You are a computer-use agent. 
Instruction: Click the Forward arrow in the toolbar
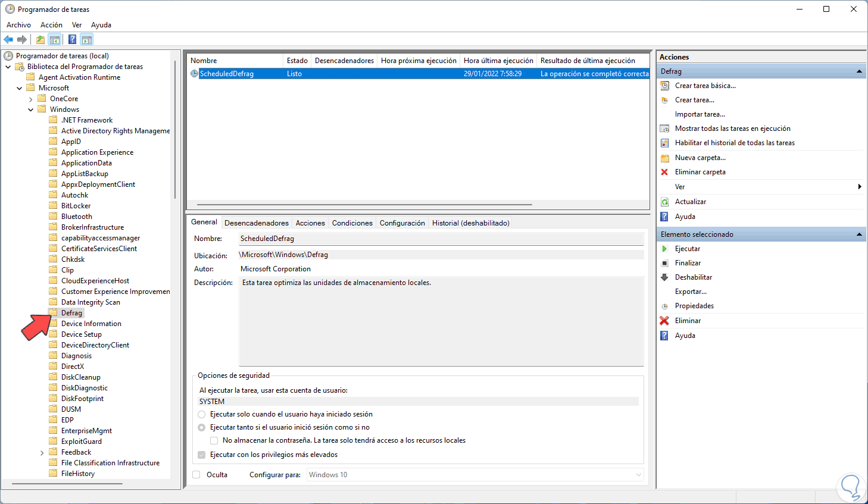(22, 40)
